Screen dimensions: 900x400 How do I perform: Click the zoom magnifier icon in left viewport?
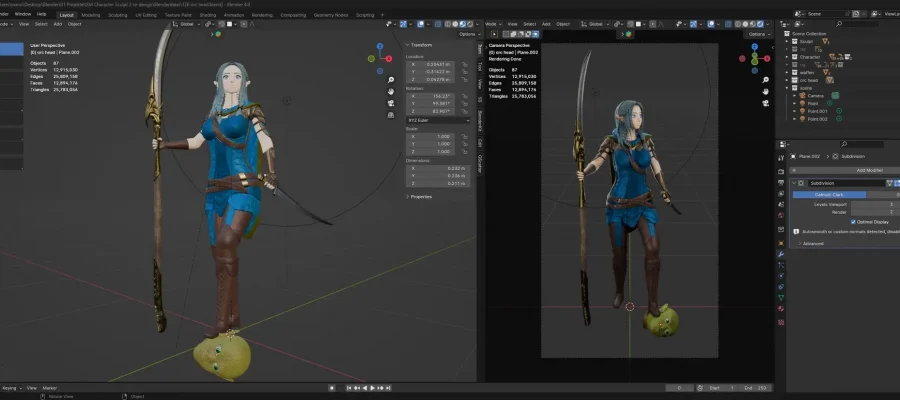(391, 80)
